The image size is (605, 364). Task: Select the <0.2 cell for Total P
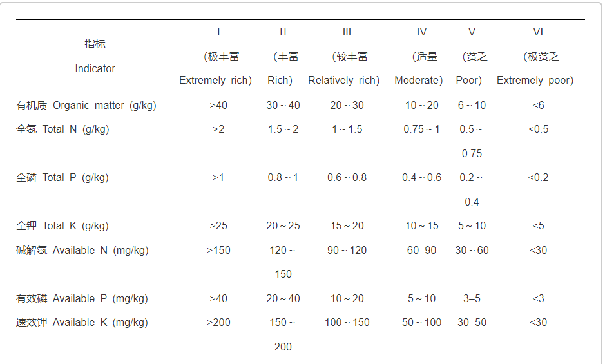(x=538, y=178)
